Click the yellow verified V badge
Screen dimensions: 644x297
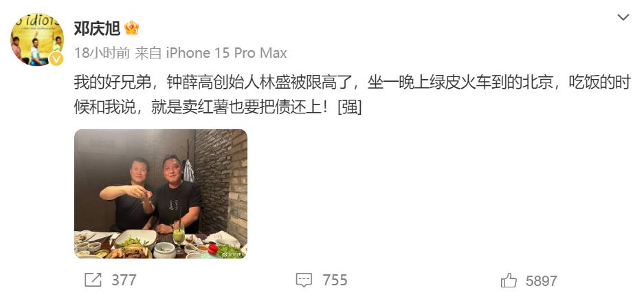[56, 59]
